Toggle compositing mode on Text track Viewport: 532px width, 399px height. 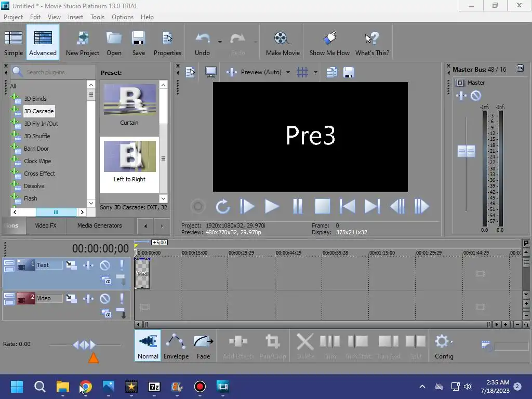pos(106,281)
